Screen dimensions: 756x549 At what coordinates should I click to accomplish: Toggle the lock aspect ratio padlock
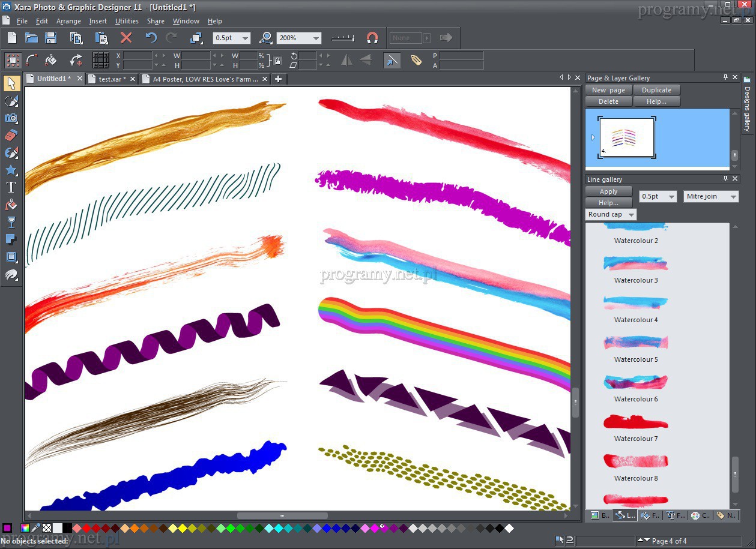point(277,60)
